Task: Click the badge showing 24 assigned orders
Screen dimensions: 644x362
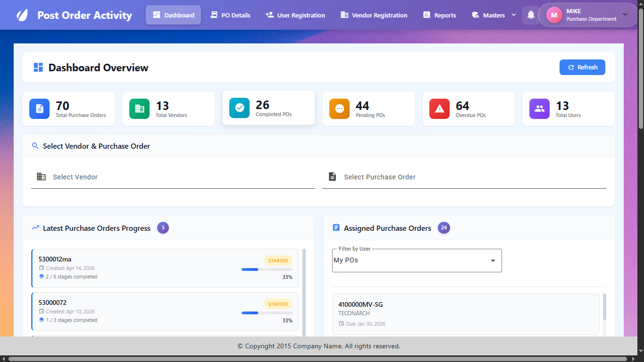Action: (444, 228)
